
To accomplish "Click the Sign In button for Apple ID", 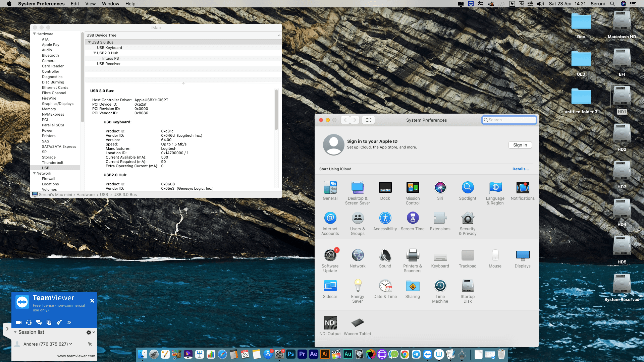I will coord(520,145).
